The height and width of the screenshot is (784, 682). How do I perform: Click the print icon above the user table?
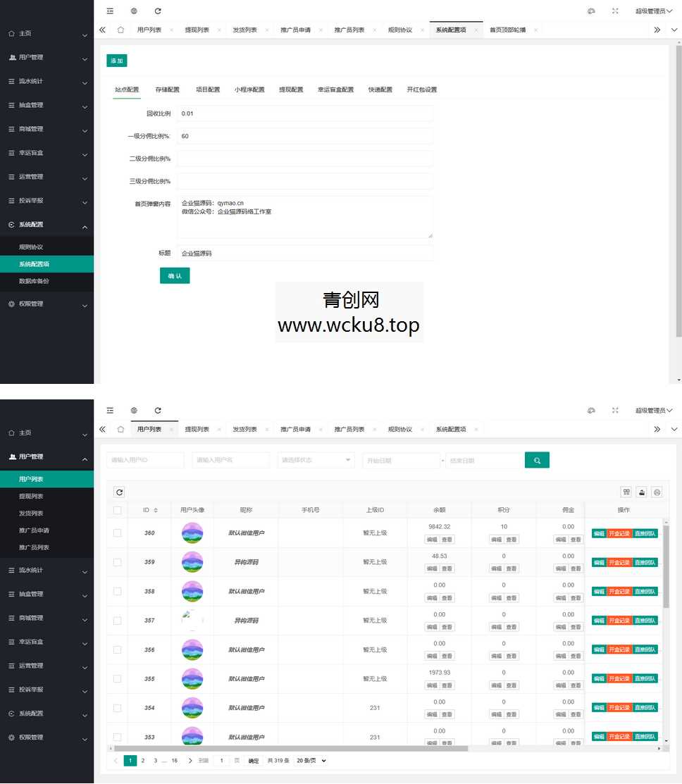point(656,492)
